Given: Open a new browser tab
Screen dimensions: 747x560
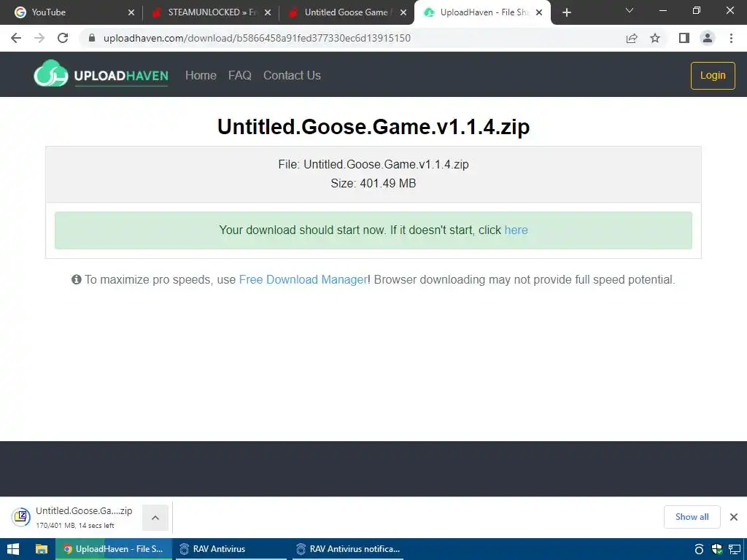Looking at the screenshot, I should [566, 12].
